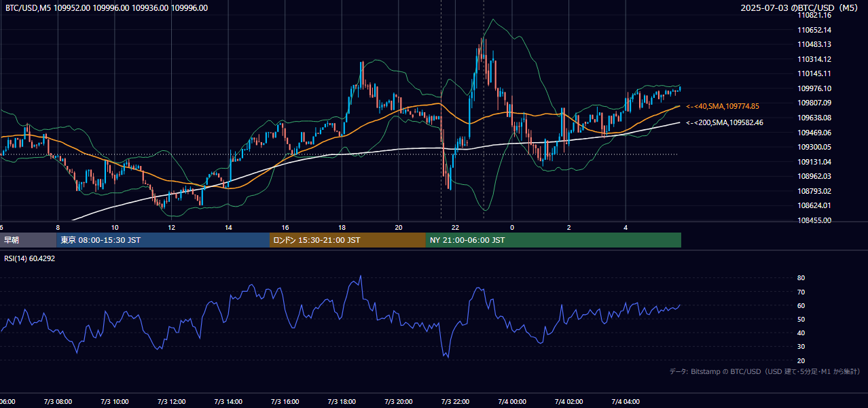Click the 109131.04 price axis label

click(815, 162)
